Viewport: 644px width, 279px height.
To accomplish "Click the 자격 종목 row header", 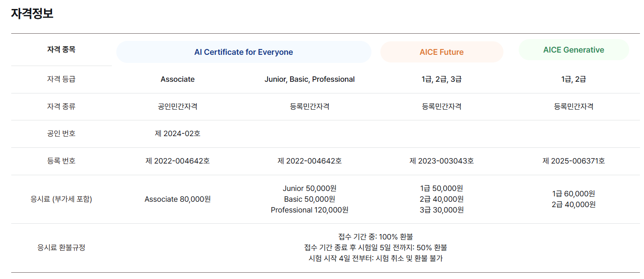I will click(61, 50).
